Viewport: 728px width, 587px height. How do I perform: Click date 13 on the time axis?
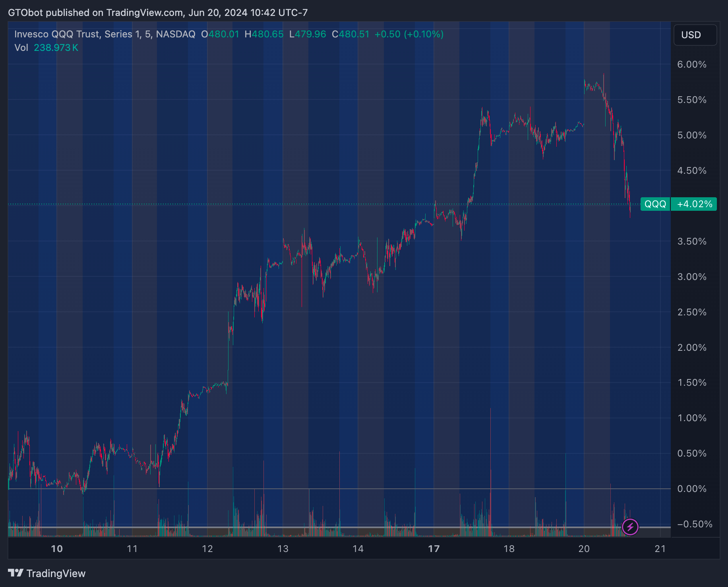pos(283,549)
